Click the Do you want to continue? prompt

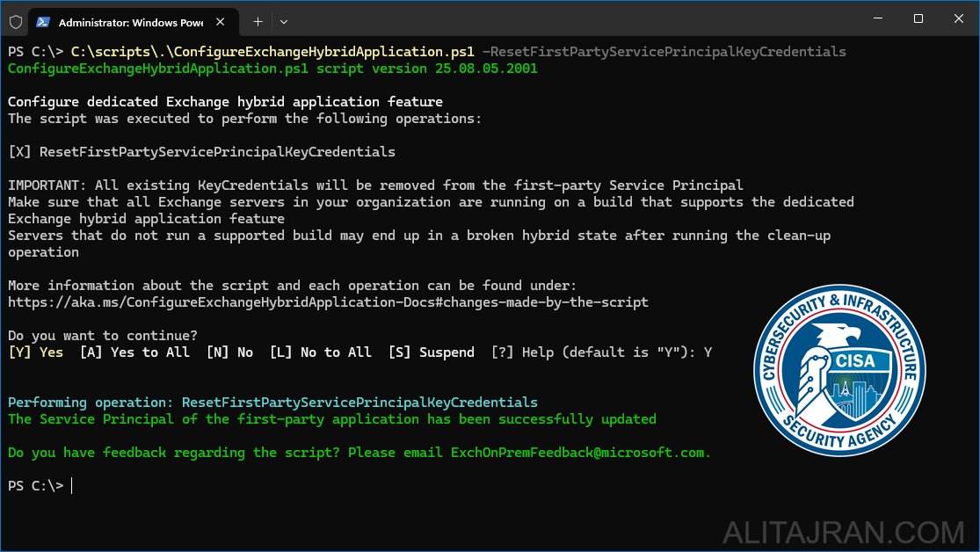pos(103,336)
